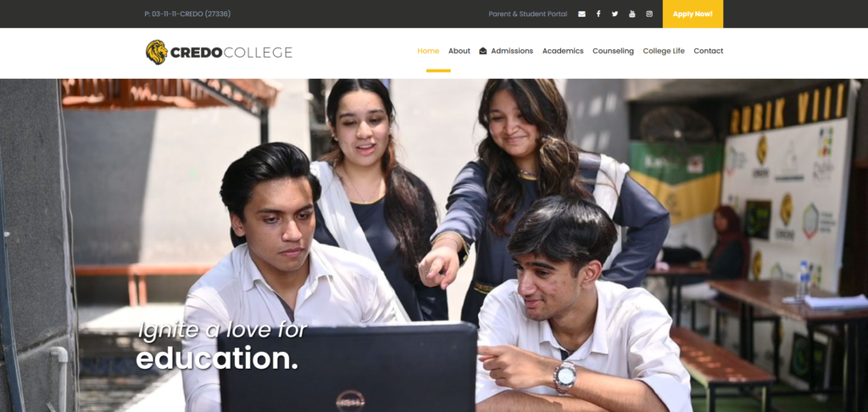Open the Twitter bird icon
Screen dimensions: 868x412
point(615,14)
